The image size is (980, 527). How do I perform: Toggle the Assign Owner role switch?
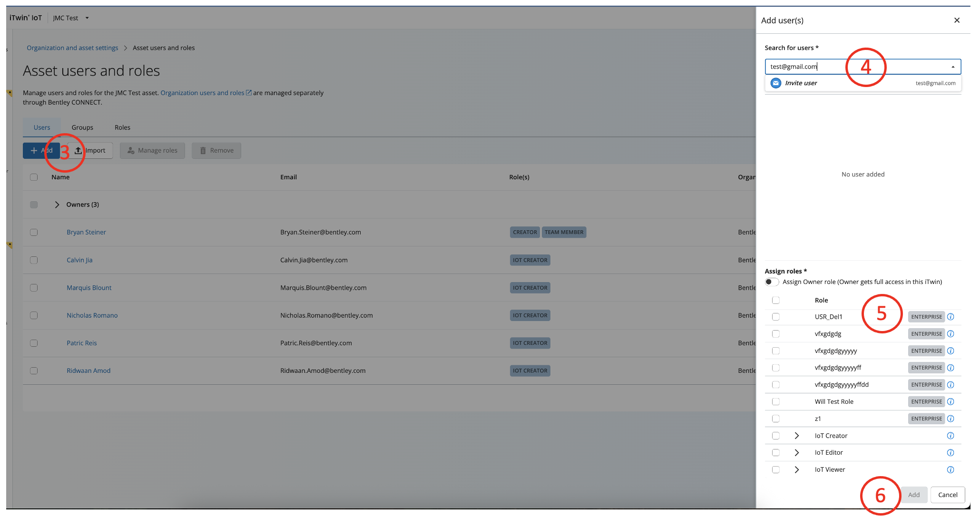(x=772, y=282)
